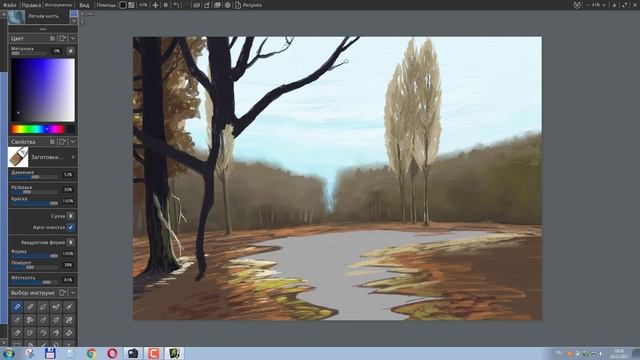The width and height of the screenshot is (640, 360).
Task: Open the Правка menu
Action: click(x=31, y=5)
